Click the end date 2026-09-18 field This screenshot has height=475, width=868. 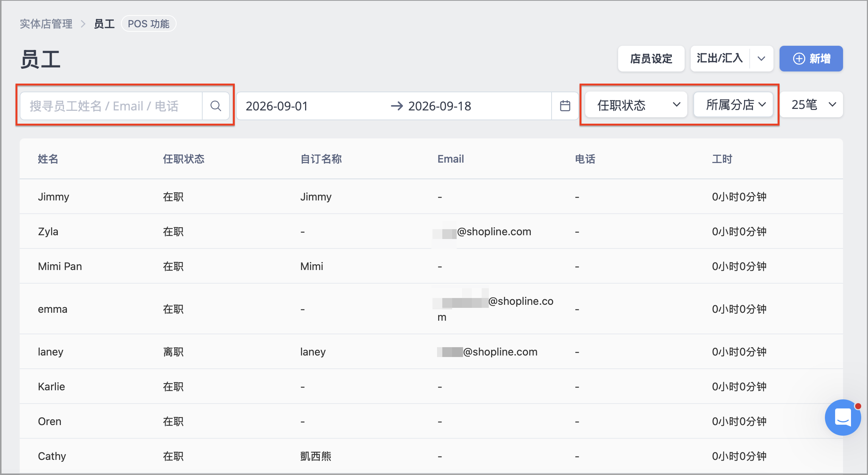[x=440, y=106]
